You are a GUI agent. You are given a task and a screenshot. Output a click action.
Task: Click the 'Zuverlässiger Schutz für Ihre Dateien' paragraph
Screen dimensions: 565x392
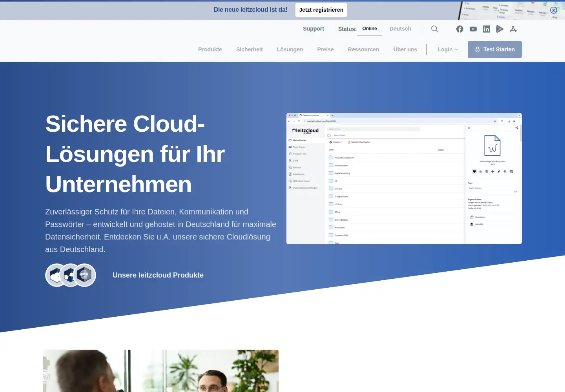click(x=161, y=230)
